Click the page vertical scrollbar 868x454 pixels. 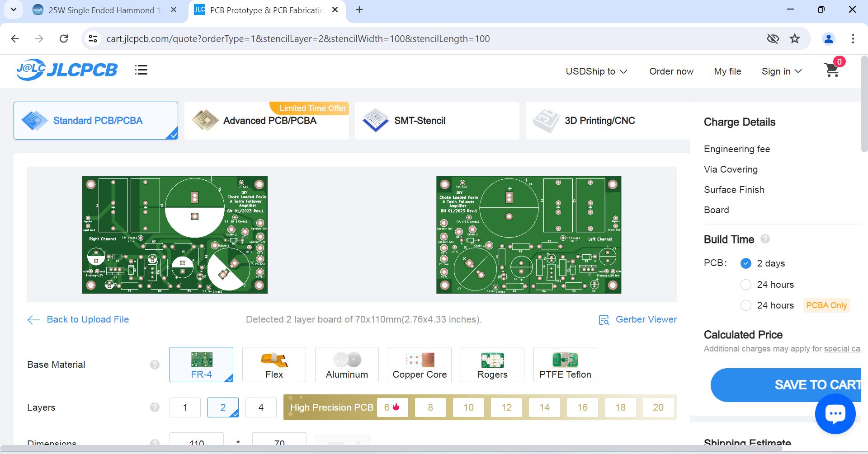864,104
